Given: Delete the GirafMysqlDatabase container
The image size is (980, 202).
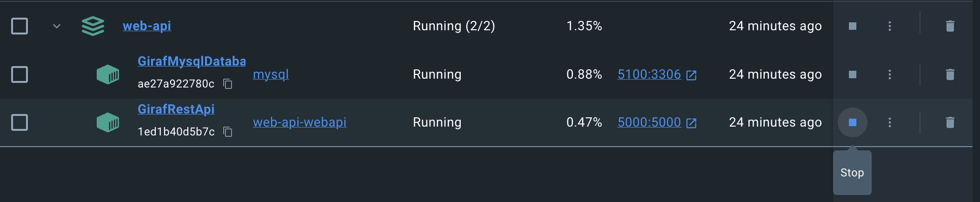Looking at the screenshot, I should 950,74.
